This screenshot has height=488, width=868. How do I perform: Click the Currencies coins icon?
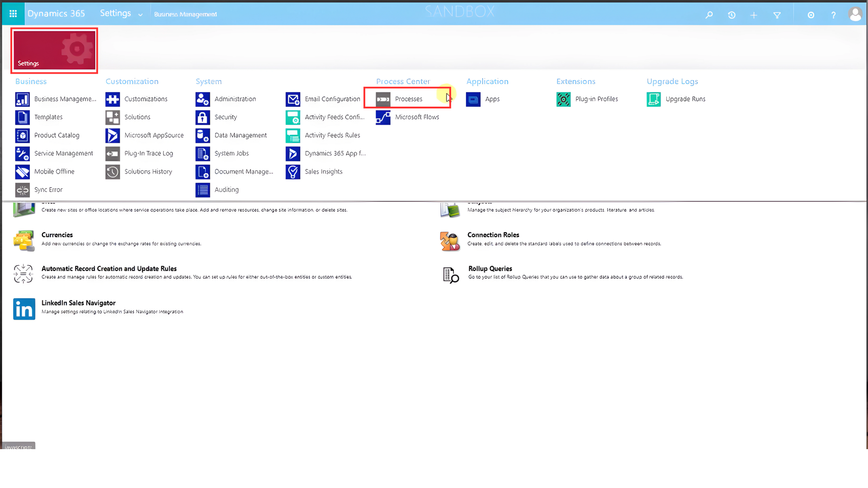(24, 241)
